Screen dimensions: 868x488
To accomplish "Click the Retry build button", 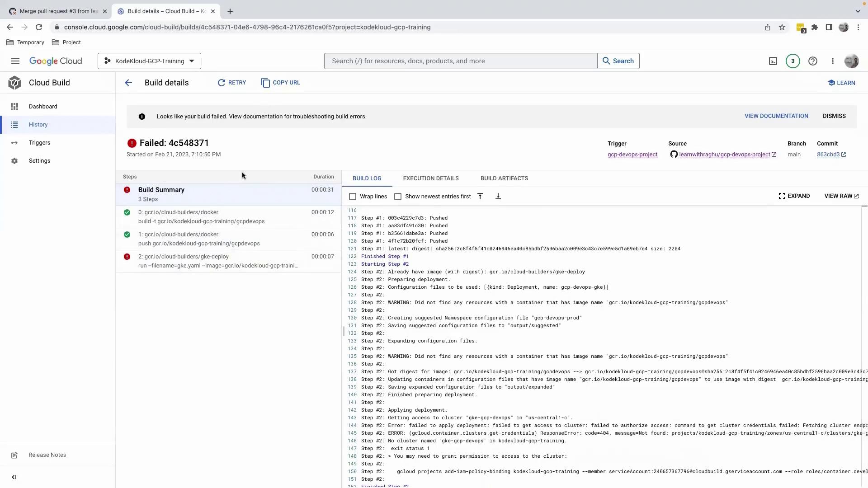I will coord(232,83).
